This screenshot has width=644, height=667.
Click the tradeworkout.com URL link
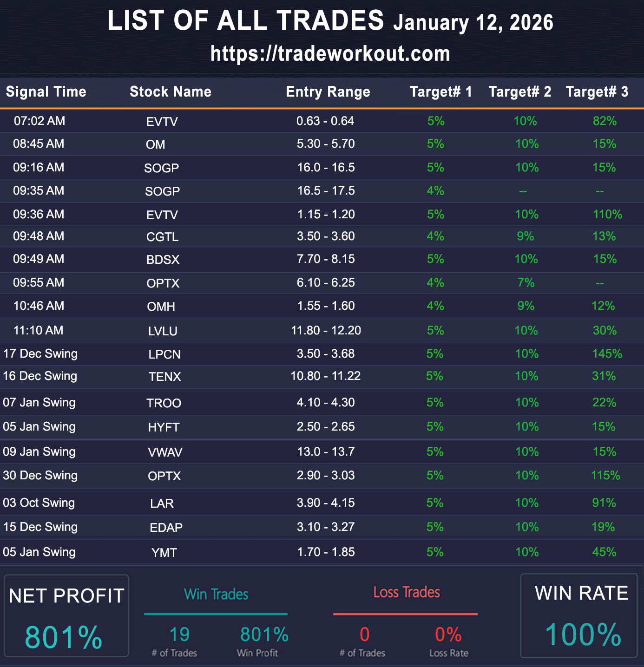pos(330,53)
